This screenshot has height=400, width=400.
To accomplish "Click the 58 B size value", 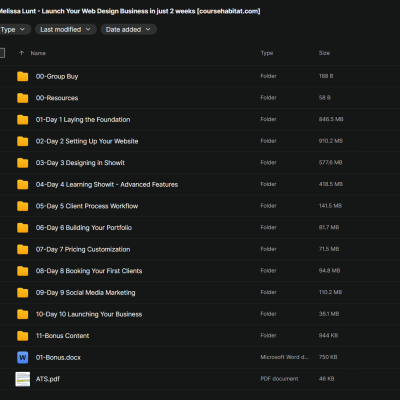I will (x=325, y=98).
